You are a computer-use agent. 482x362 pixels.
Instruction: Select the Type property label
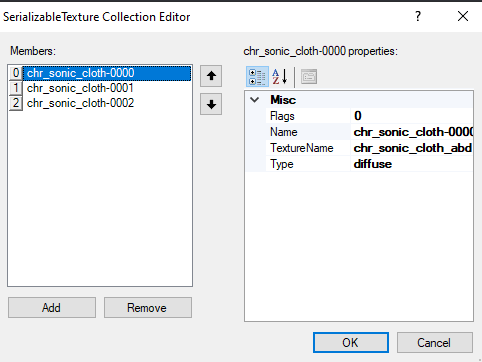pos(308,164)
